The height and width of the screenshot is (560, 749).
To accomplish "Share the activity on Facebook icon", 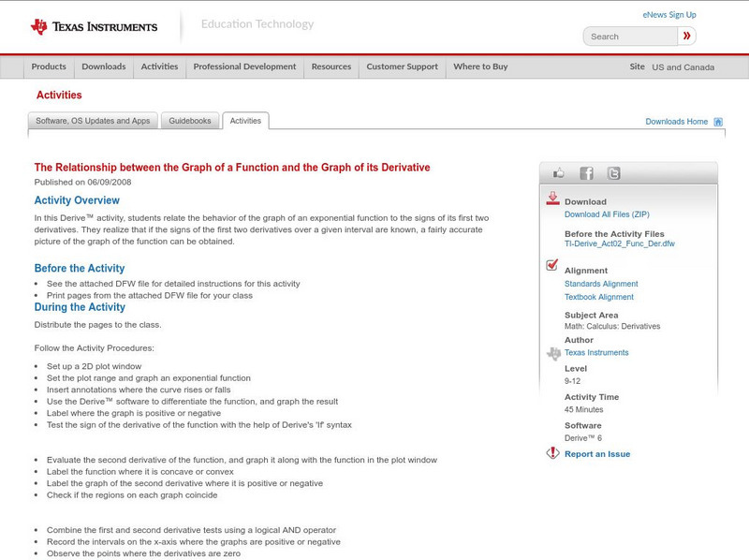I will (586, 173).
